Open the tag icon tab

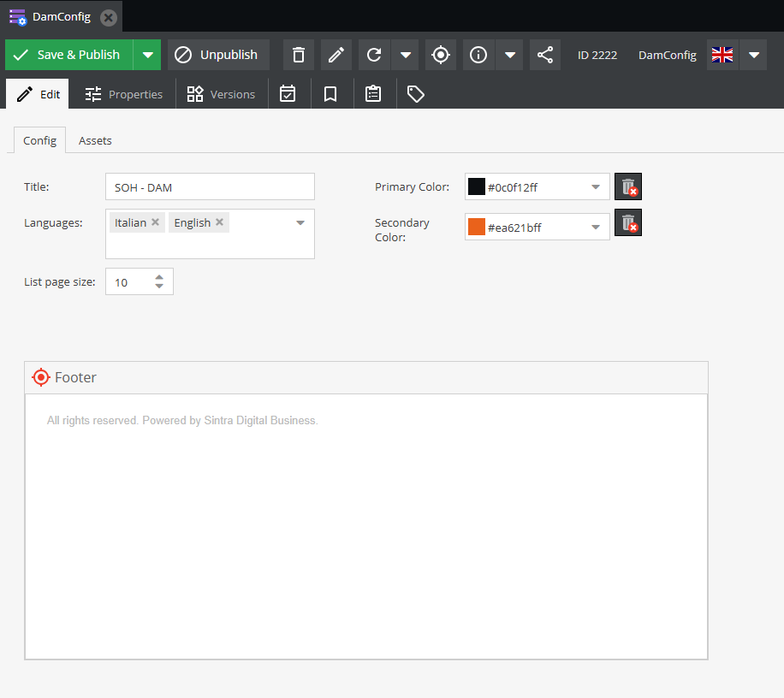(x=416, y=94)
